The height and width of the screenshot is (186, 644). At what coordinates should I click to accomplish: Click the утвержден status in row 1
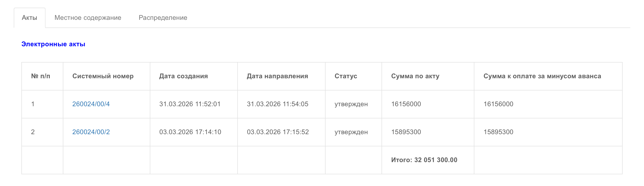(x=351, y=104)
